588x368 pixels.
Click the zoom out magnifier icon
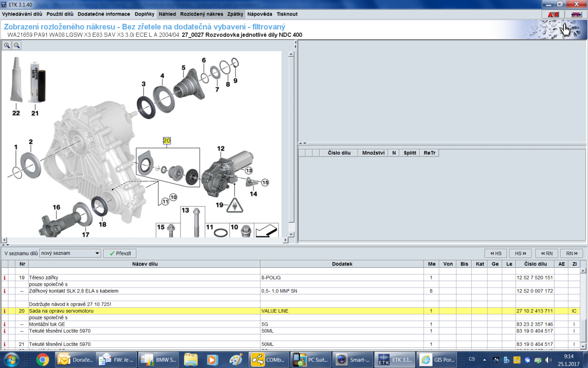coord(17,45)
